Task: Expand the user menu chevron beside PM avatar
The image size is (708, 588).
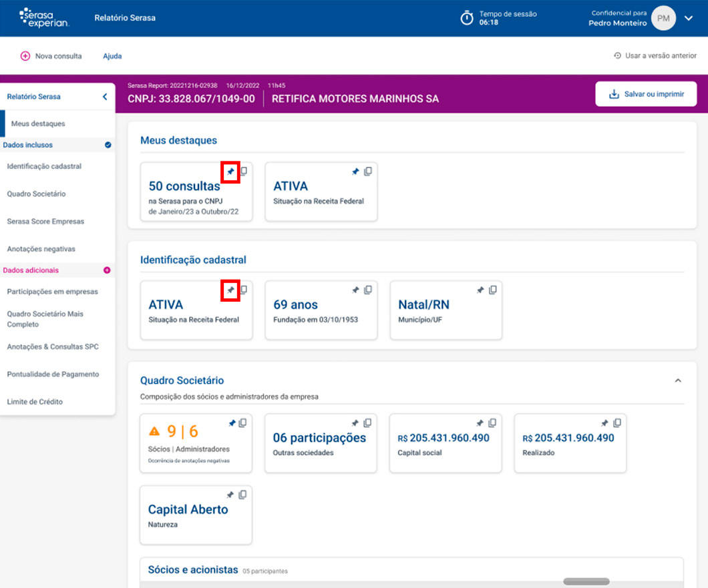Action: pos(689,18)
